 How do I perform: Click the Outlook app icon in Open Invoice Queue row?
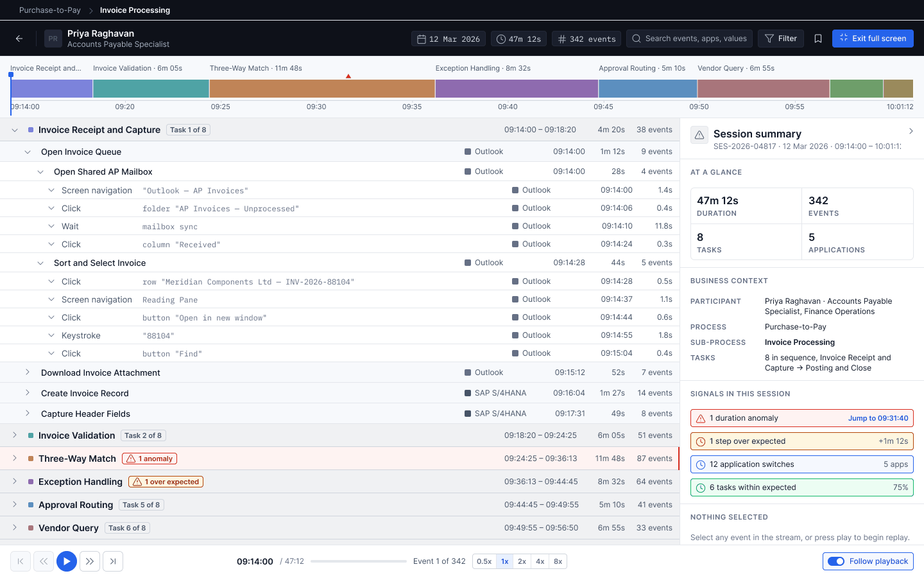coord(468,152)
